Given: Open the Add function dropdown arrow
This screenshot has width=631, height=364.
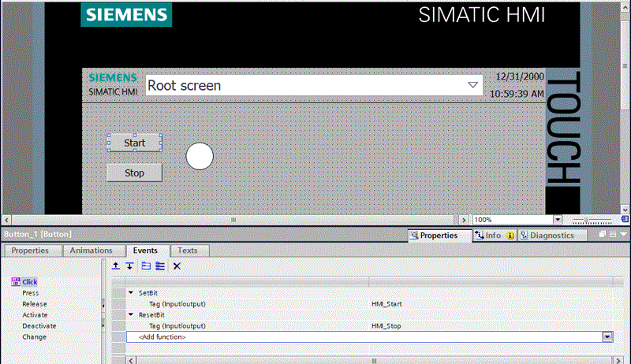Looking at the screenshot, I should [x=607, y=336].
